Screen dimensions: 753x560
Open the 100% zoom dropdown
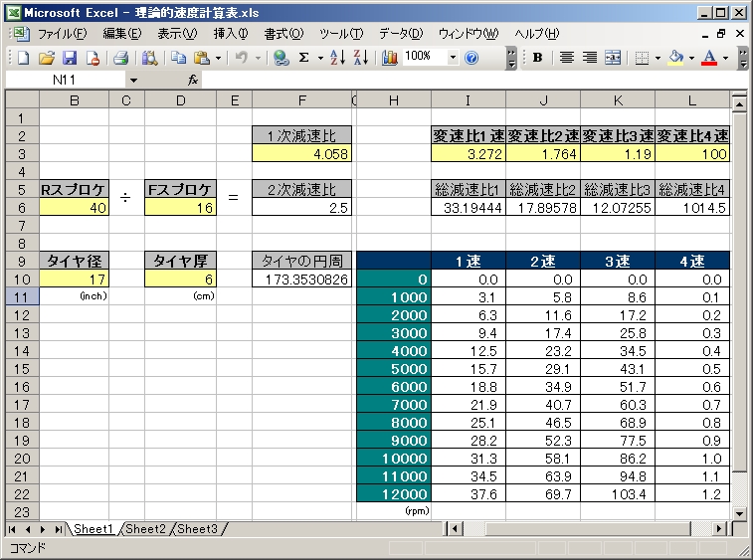(x=453, y=58)
